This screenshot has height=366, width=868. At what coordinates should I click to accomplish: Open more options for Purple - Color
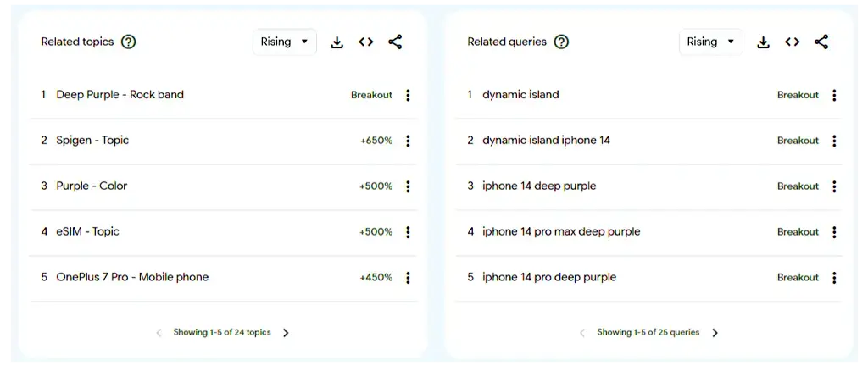pos(408,186)
